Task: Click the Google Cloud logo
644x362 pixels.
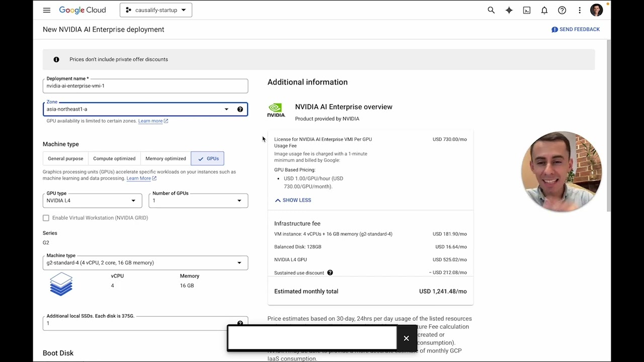Action: click(x=83, y=10)
